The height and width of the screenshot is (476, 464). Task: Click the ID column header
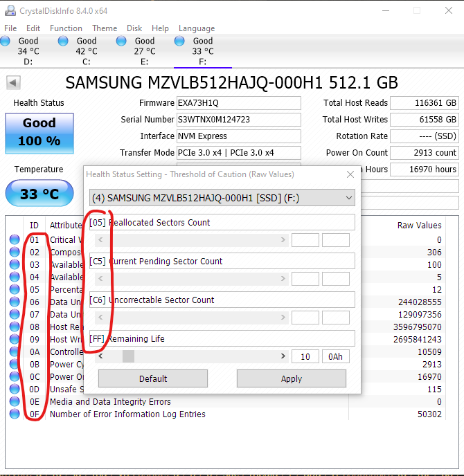34,226
